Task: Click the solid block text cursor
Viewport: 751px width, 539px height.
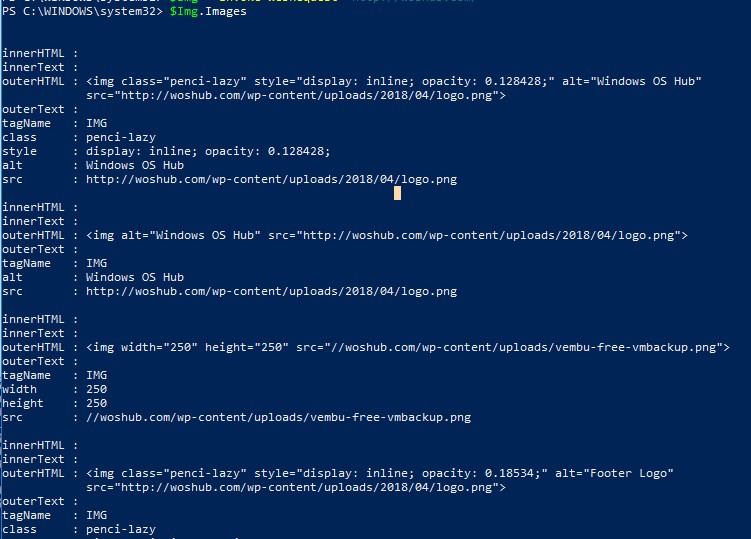Action: pyautogui.click(x=397, y=193)
